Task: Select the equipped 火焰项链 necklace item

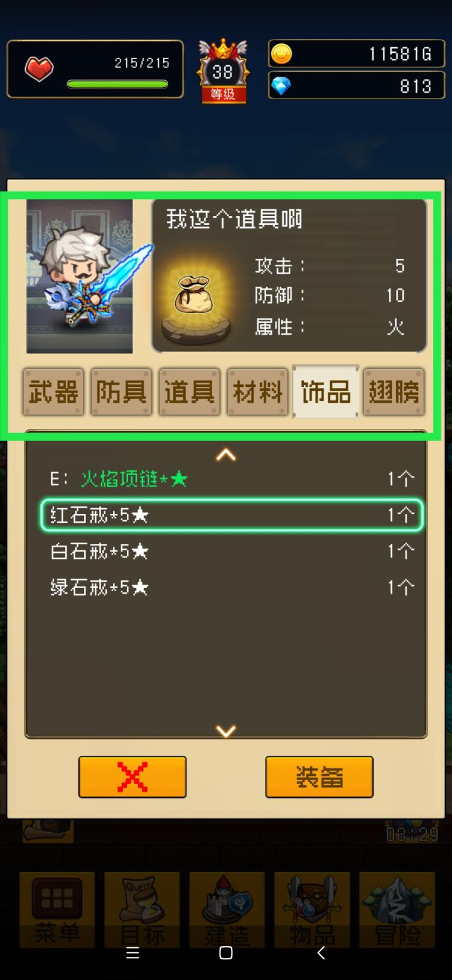Action: 232,479
